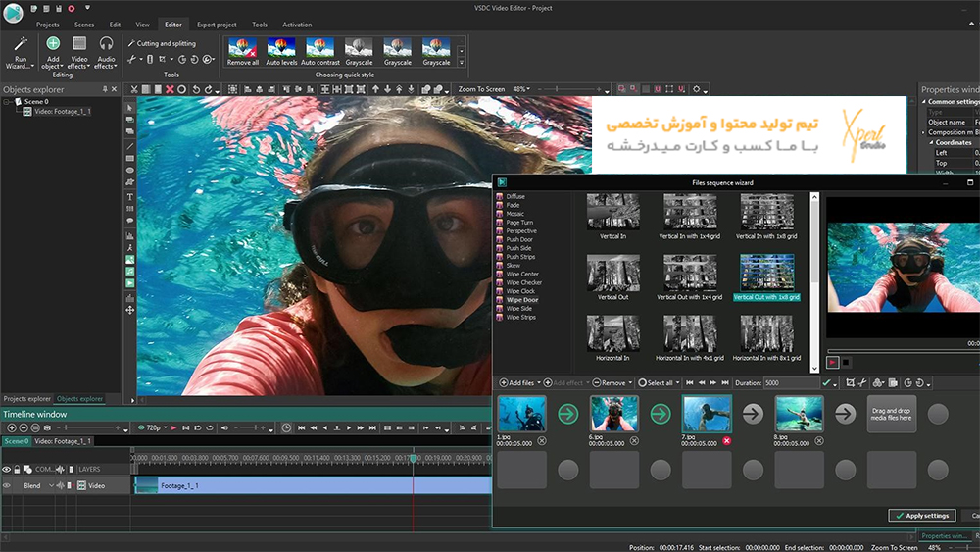Toggle the Select all circle in wizard
This screenshot has width=980, height=552.
[x=642, y=382]
